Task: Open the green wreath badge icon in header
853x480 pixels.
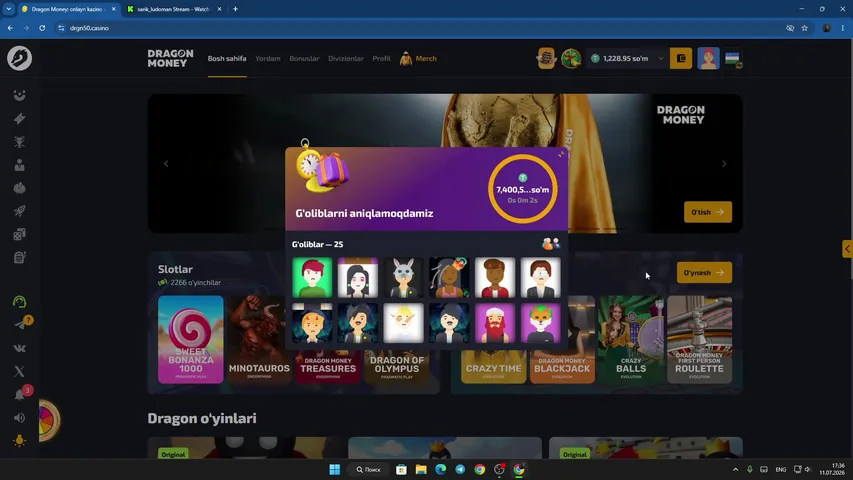Action: [x=571, y=58]
